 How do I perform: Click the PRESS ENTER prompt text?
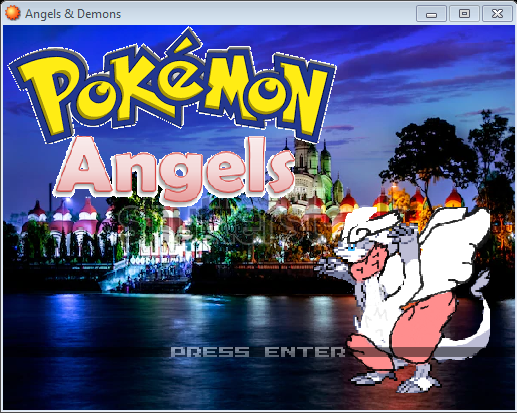[x=258, y=352]
